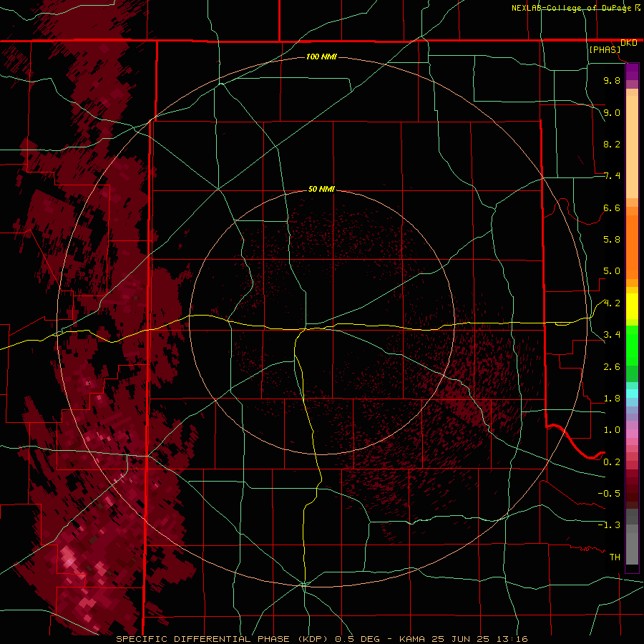
Task: Click the 50 NMI range ring label
Action: click(321, 190)
